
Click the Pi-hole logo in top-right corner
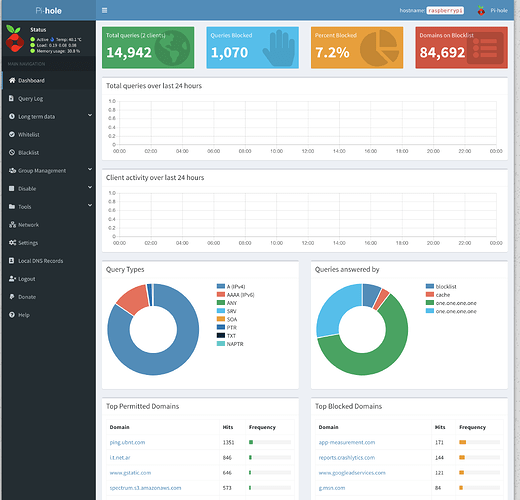[x=481, y=11]
